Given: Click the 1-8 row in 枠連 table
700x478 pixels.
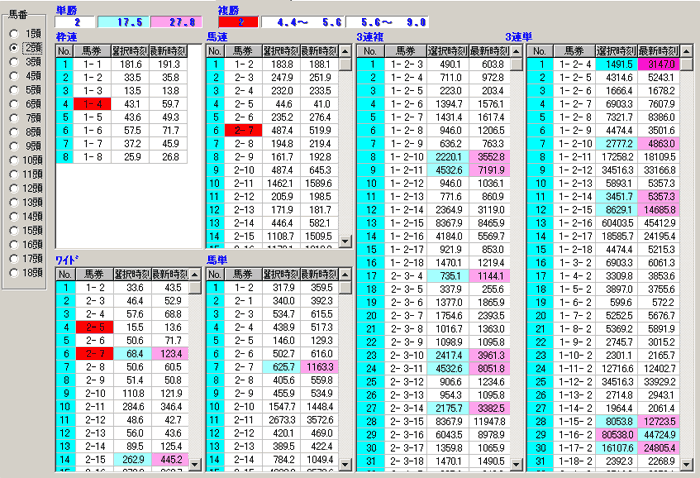Looking at the screenshot, I should tap(121, 157).
